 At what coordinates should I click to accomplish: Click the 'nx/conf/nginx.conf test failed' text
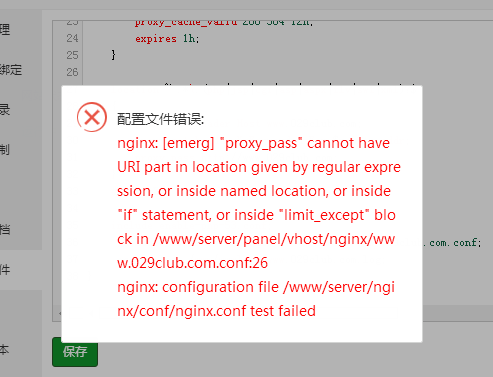216,311
